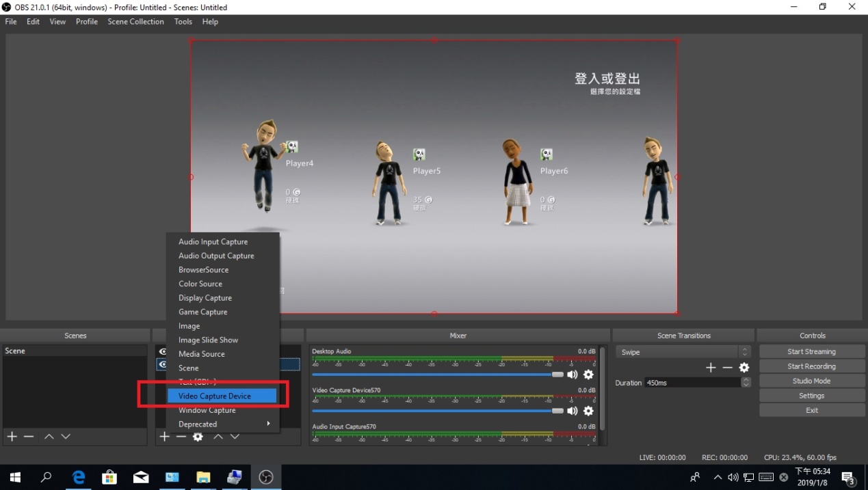Image resolution: width=868 pixels, height=490 pixels.
Task: Select the Scene item in Scenes list
Action: coord(75,351)
